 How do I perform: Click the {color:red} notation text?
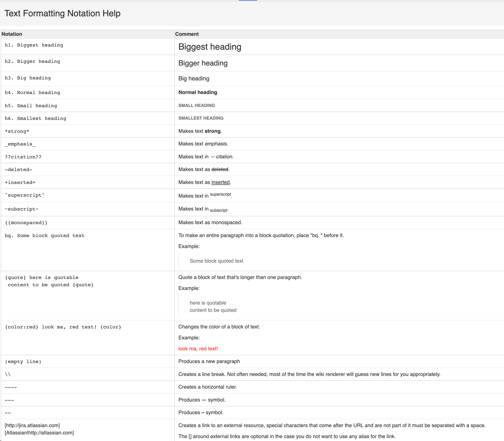[x=22, y=327]
